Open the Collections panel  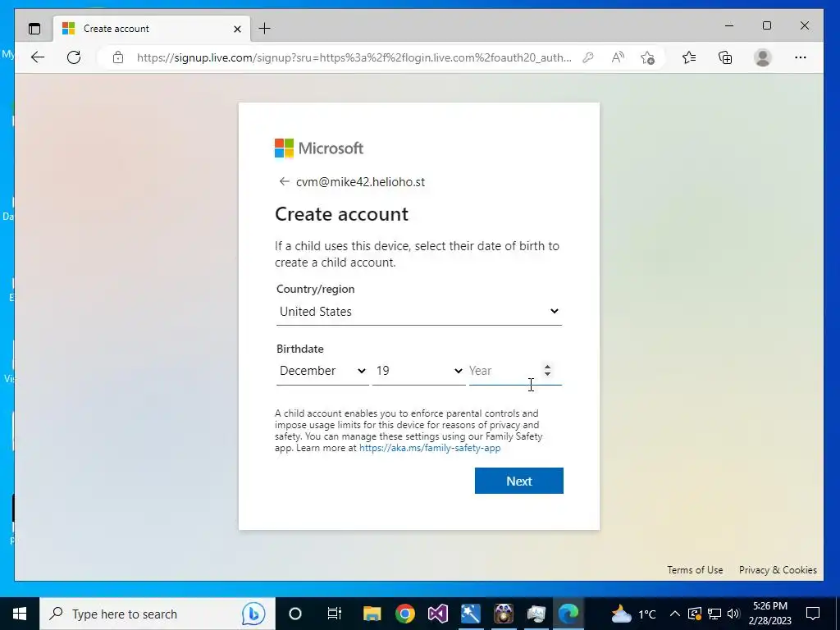click(725, 57)
